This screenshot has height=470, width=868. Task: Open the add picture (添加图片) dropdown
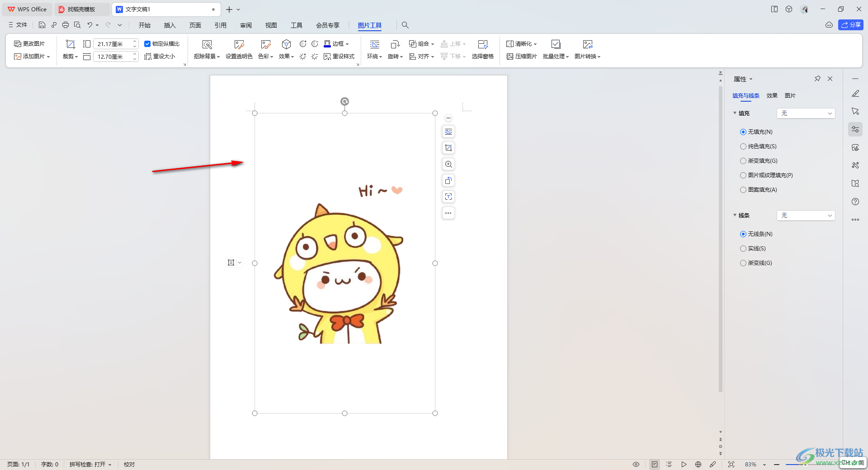tap(32, 56)
